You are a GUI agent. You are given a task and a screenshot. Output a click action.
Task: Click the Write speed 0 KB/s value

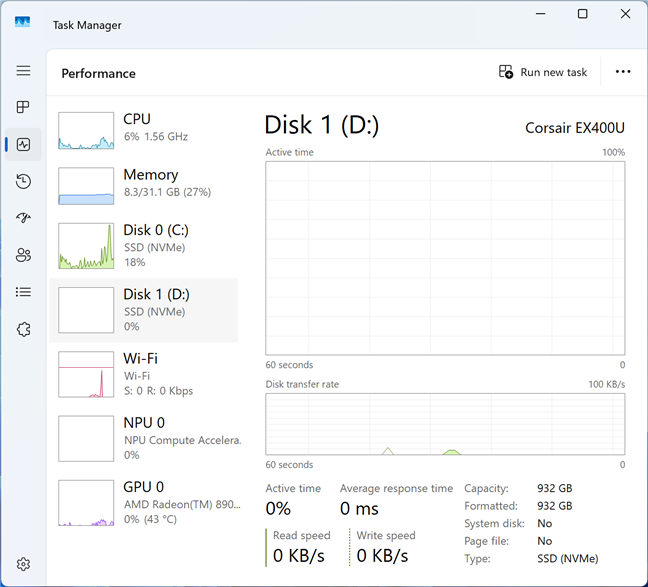coord(382,556)
